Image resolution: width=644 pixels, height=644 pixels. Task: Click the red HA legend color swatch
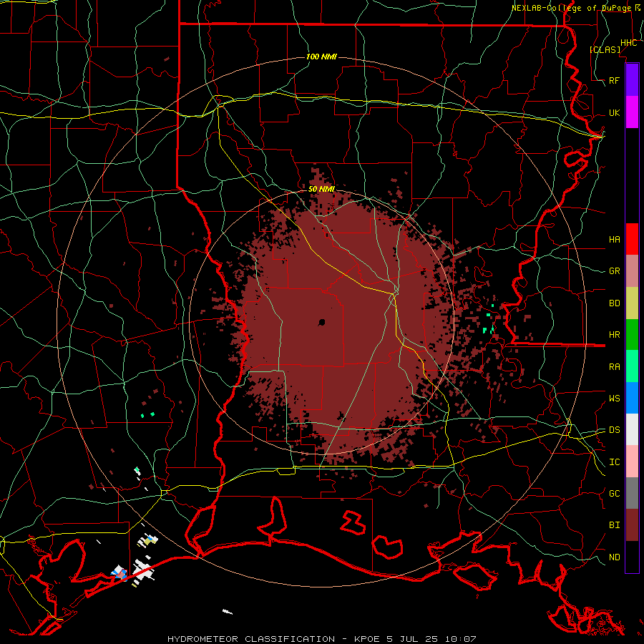tap(632, 239)
